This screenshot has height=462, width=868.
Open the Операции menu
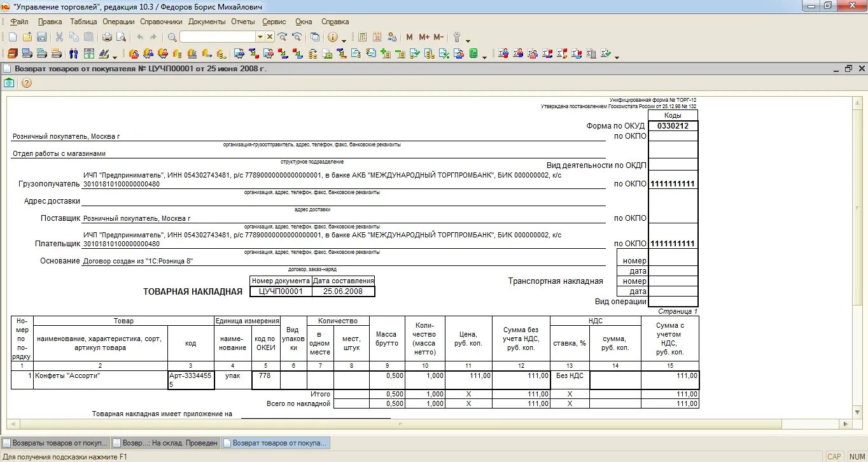pyautogui.click(x=118, y=22)
